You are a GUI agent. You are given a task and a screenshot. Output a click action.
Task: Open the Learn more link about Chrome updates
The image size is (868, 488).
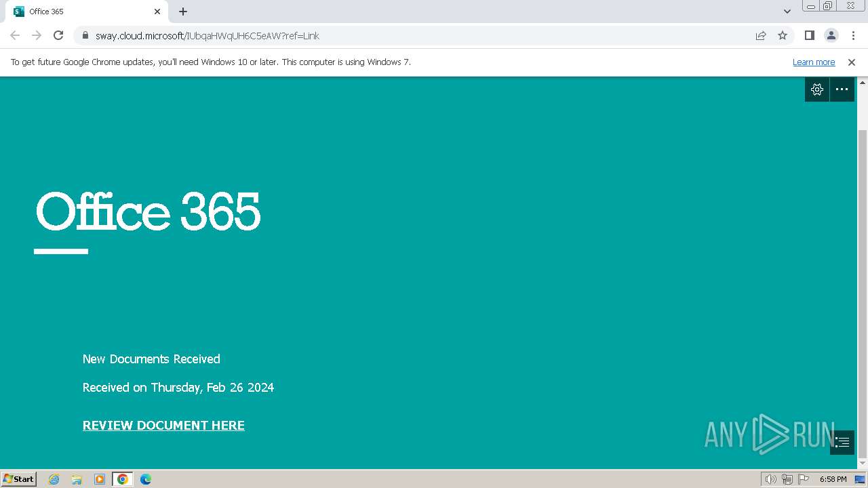[x=814, y=62]
